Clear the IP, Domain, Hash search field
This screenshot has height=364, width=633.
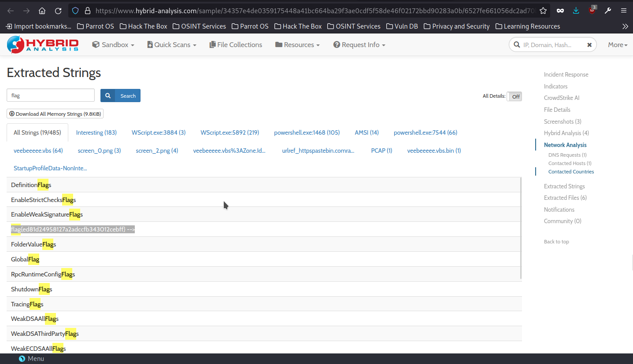click(x=589, y=45)
